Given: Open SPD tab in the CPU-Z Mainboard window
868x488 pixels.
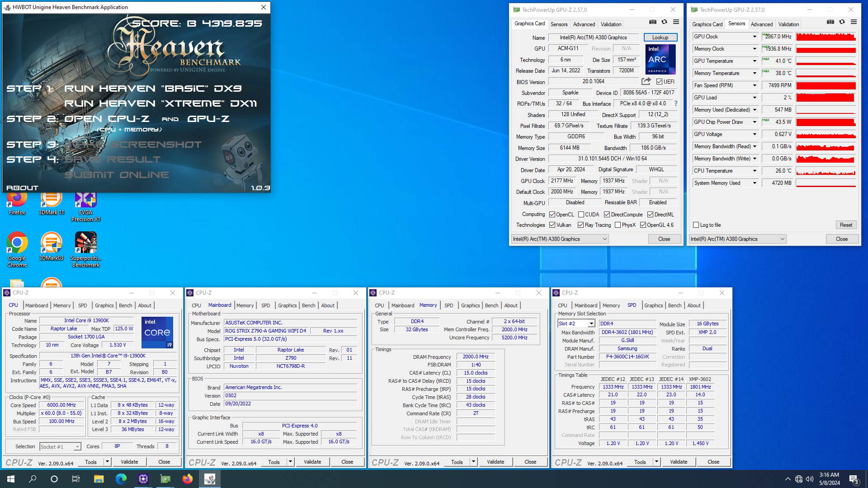Looking at the screenshot, I should (265, 305).
